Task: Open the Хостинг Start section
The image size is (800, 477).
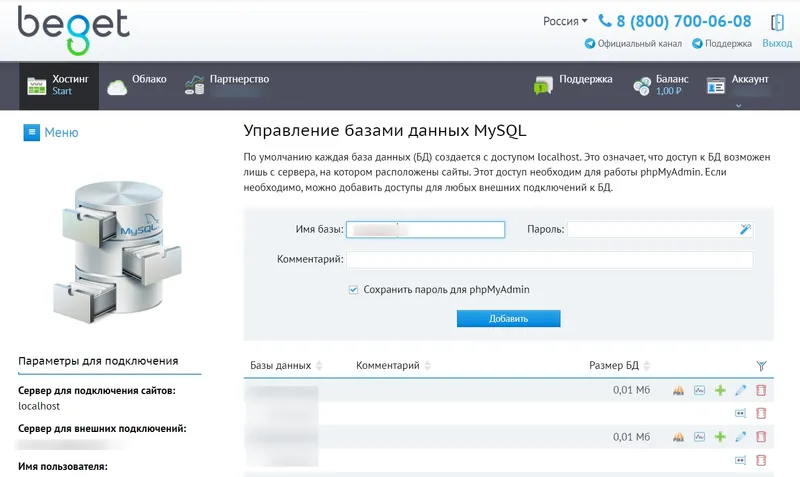Action: (x=59, y=85)
